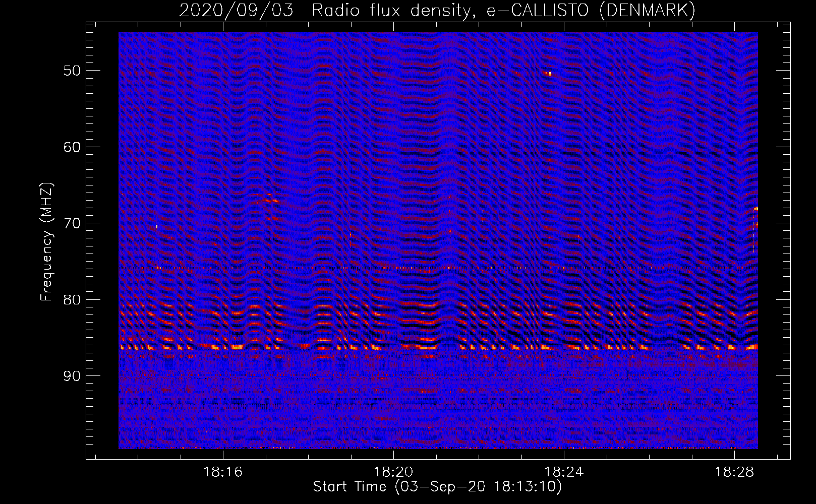Click the plot title '2020/09/03 Radio flux density'

click(325, 11)
